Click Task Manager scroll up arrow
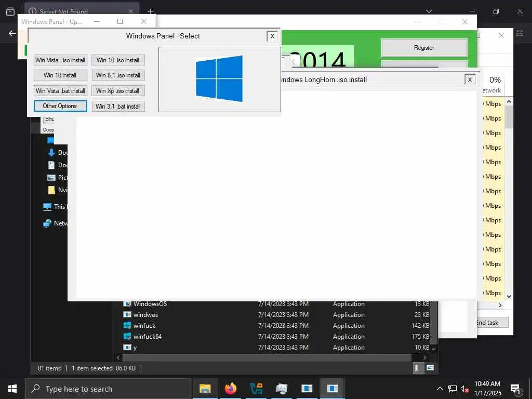This screenshot has width=532, height=399. [x=509, y=101]
